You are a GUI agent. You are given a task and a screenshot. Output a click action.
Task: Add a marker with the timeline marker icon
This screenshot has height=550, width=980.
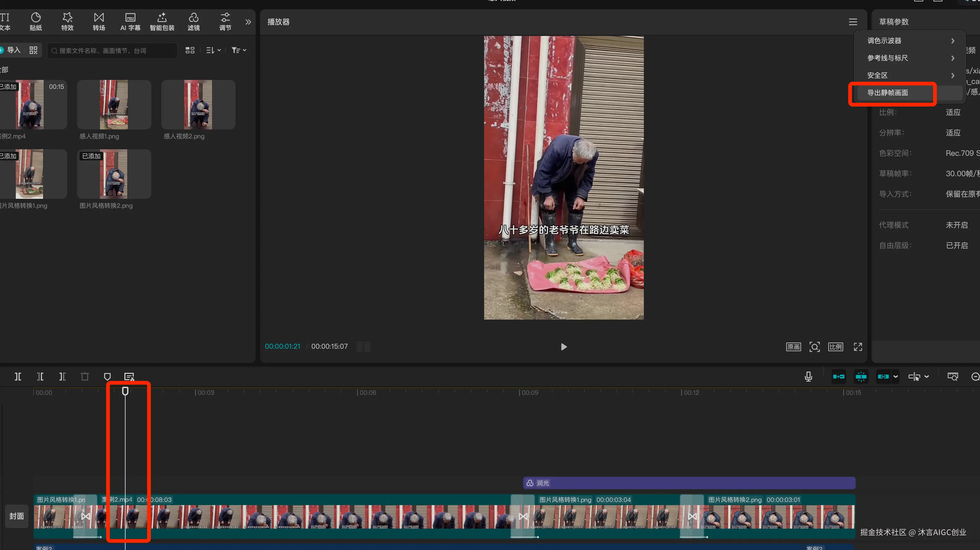(x=107, y=377)
